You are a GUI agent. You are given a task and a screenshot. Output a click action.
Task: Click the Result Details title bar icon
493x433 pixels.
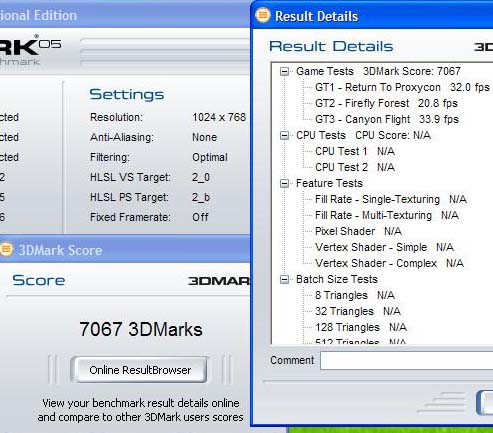(263, 15)
